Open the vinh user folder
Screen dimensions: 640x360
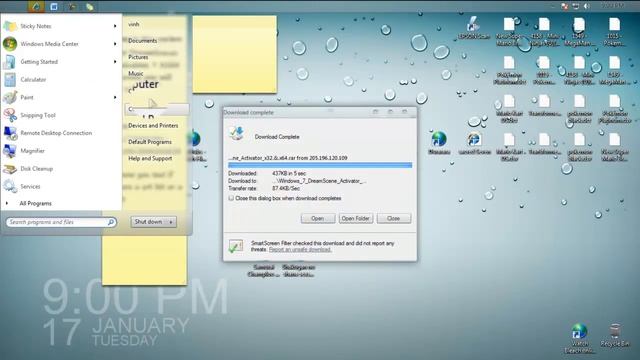(x=134, y=24)
